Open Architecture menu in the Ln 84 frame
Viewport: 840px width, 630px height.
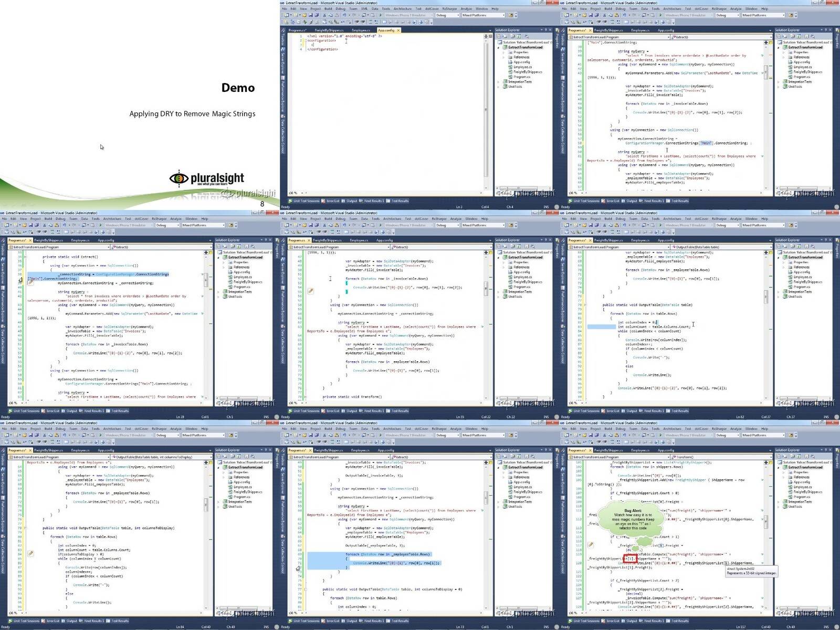112,429
